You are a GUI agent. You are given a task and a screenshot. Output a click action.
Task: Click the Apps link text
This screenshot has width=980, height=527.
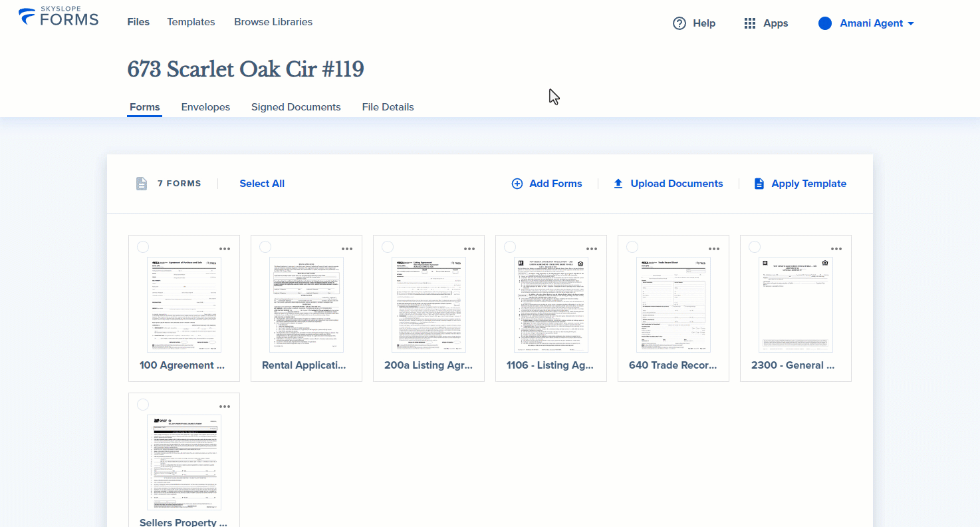tap(776, 23)
